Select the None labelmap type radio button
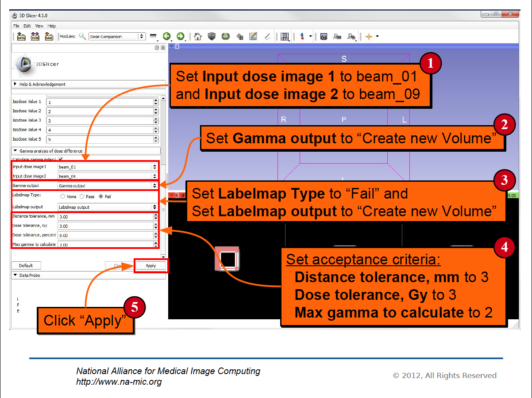The height and width of the screenshot is (398, 532). pyautogui.click(x=62, y=196)
